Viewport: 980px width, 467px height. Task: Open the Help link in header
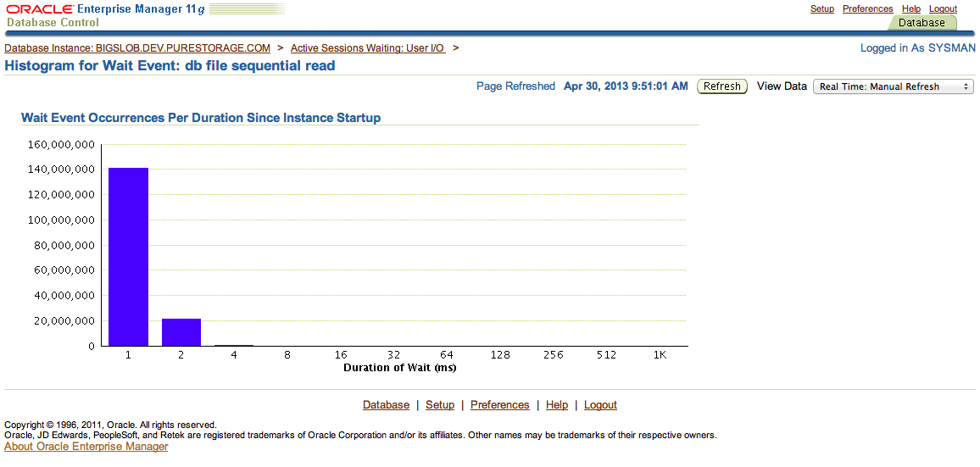pyautogui.click(x=911, y=8)
